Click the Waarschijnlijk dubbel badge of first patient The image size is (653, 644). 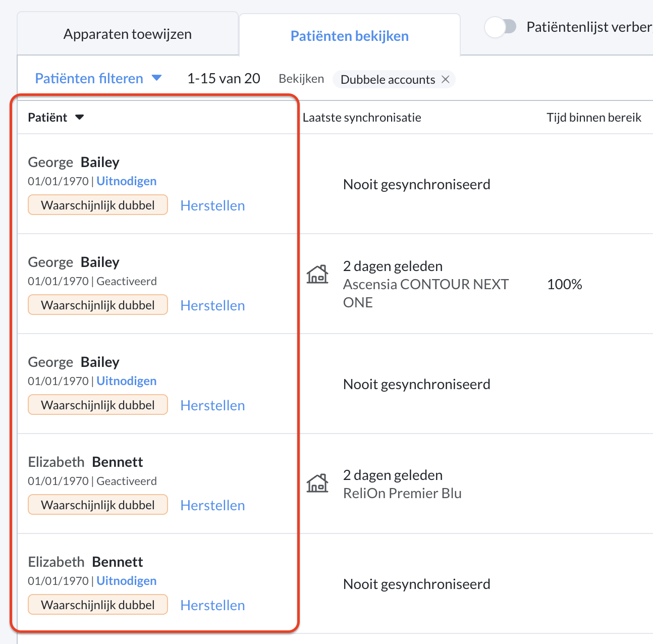[98, 205]
